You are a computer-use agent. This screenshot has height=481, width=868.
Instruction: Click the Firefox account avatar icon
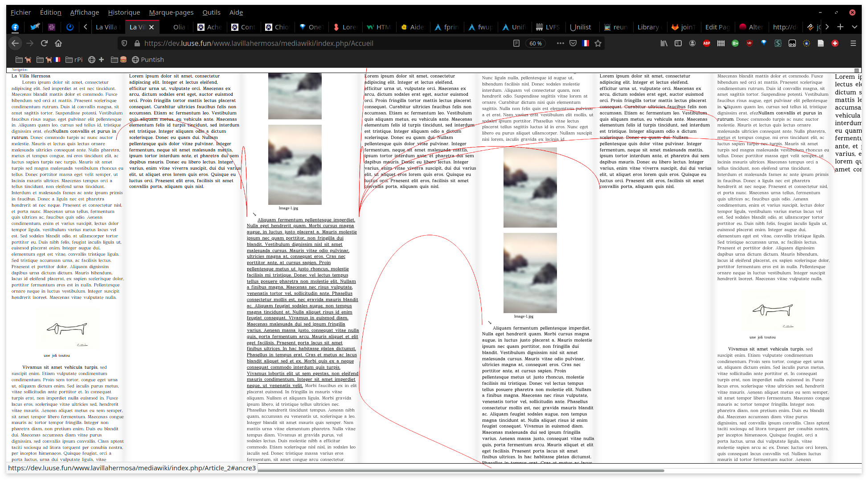tap(692, 43)
